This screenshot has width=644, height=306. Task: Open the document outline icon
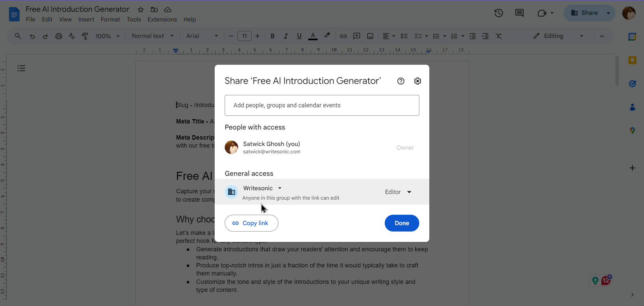click(21, 68)
